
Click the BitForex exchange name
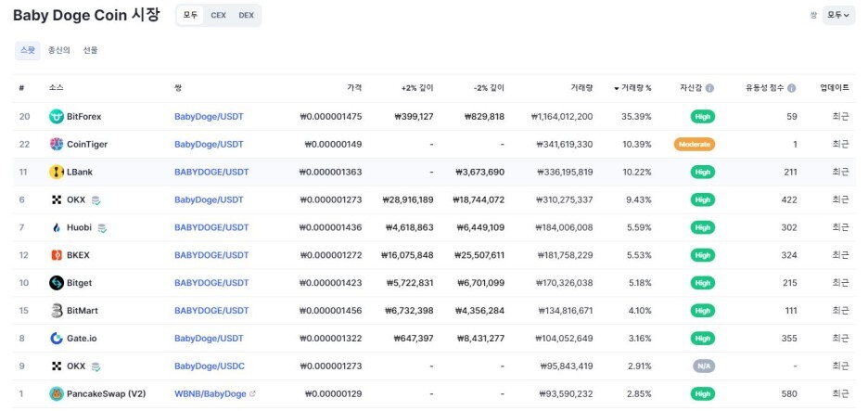pyautogui.click(x=84, y=116)
